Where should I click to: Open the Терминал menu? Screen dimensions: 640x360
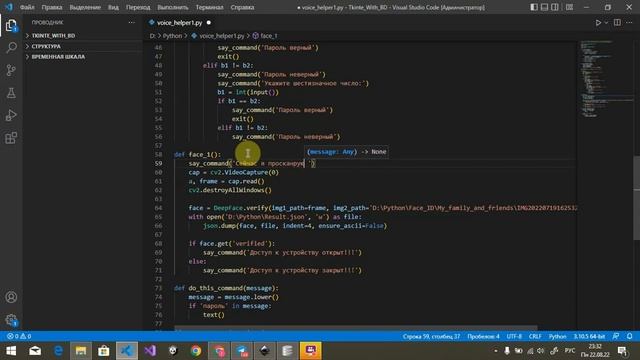[x=209, y=7]
